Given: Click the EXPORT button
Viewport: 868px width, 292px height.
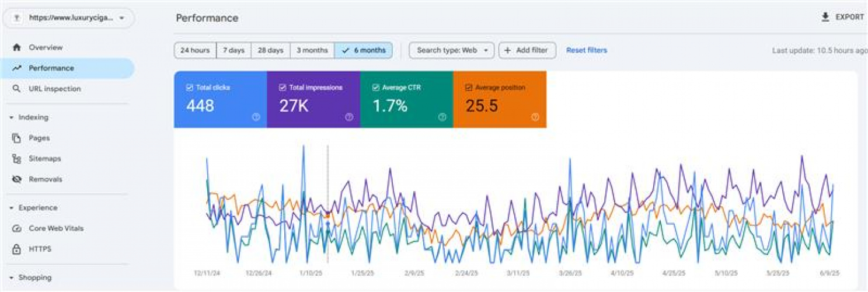Looking at the screenshot, I should [842, 18].
